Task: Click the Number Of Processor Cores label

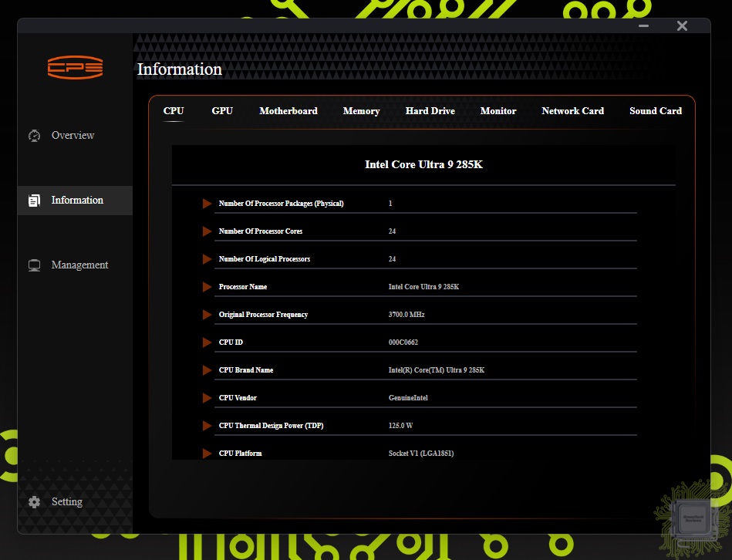Action: [x=261, y=231]
